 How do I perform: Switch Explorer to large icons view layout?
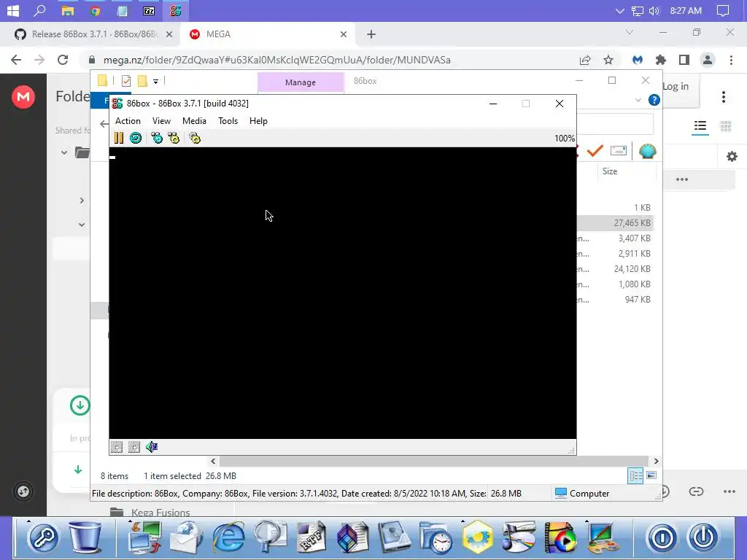[x=651, y=475]
